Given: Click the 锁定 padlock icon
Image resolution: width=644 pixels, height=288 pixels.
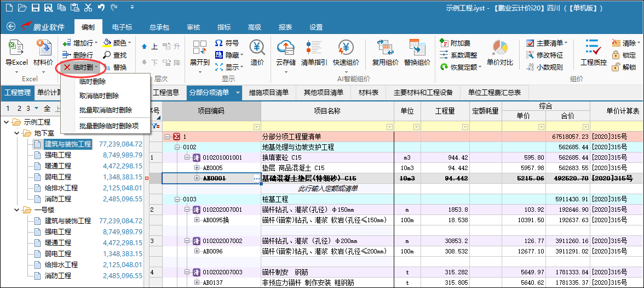Looking at the screenshot, I should click(x=616, y=55).
